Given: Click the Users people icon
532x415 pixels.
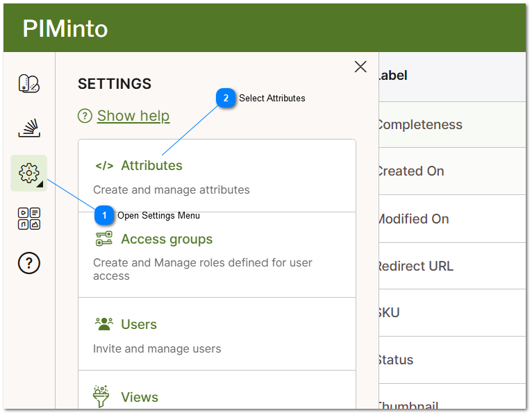Looking at the screenshot, I should click(x=103, y=324).
